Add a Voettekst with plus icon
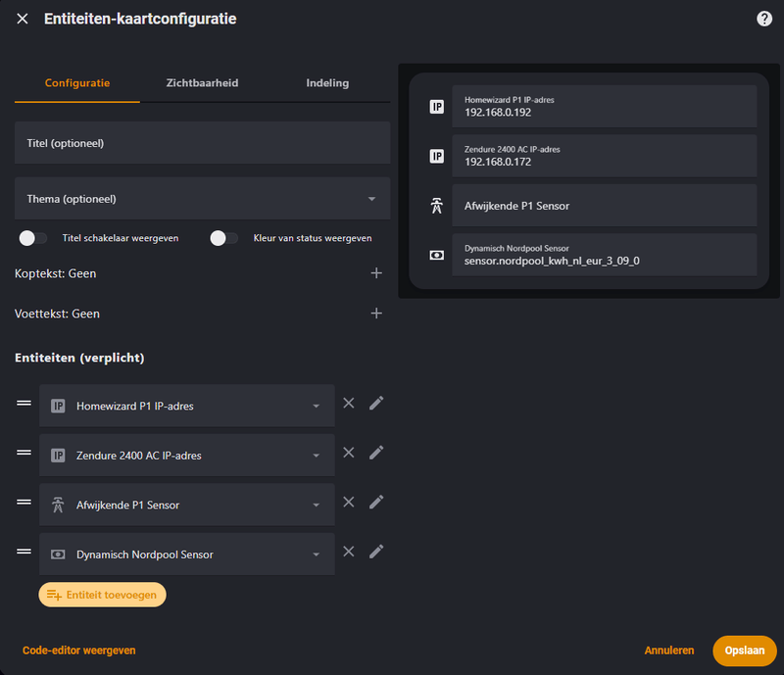This screenshot has width=784, height=675. pos(376,313)
